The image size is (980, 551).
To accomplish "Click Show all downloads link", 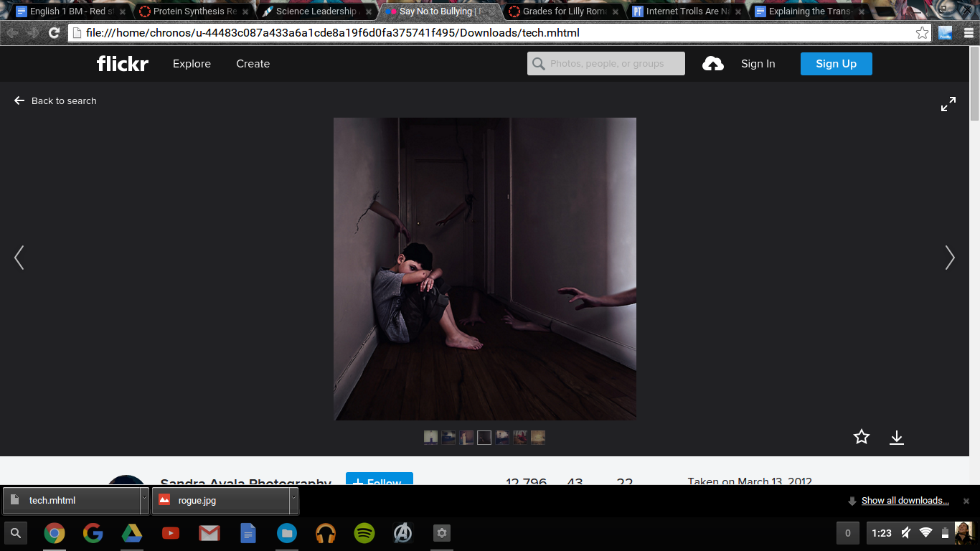I will click(x=905, y=500).
